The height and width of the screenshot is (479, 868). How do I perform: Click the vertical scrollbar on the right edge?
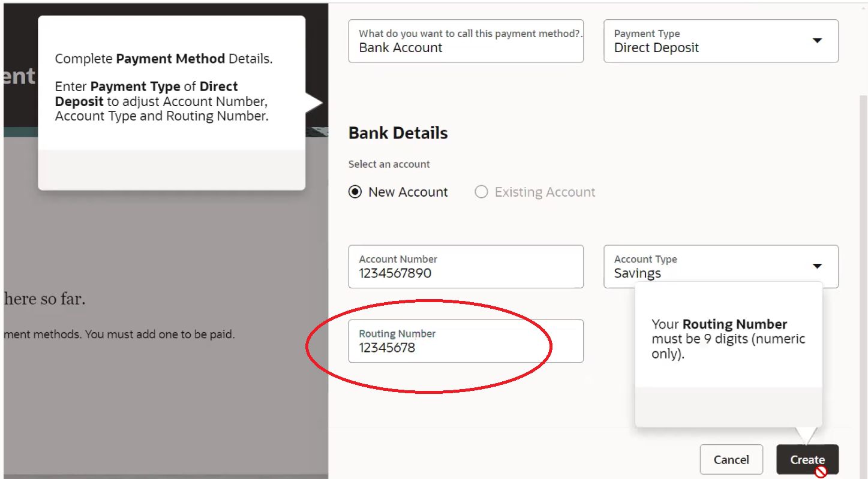(863, 240)
